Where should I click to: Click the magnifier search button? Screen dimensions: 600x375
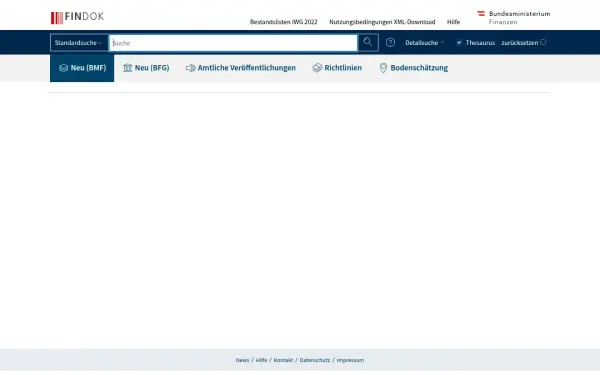(368, 42)
